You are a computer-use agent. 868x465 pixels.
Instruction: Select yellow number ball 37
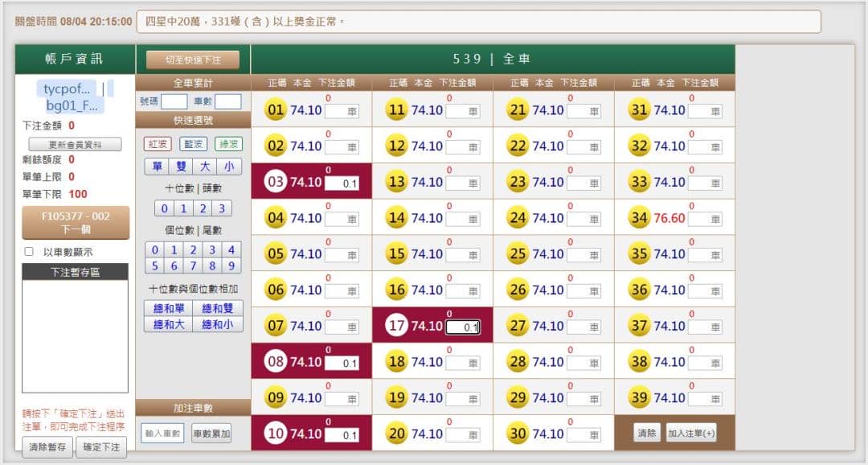pos(639,325)
